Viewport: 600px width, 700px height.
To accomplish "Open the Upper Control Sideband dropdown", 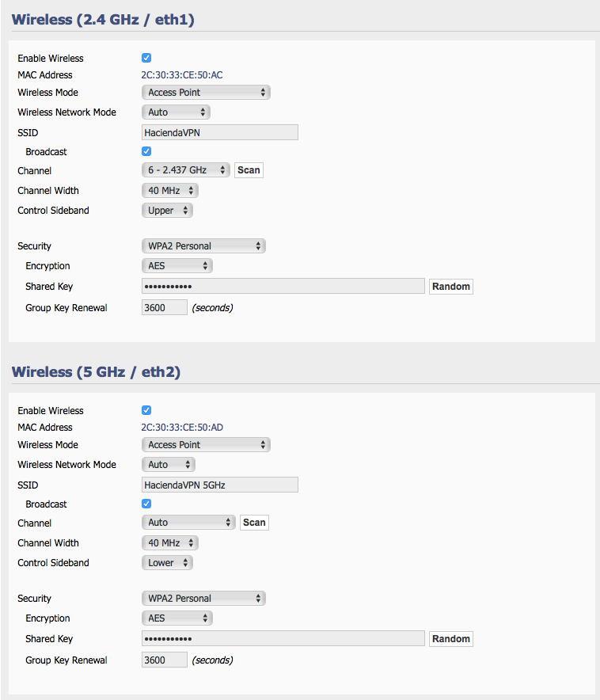I will (x=167, y=211).
